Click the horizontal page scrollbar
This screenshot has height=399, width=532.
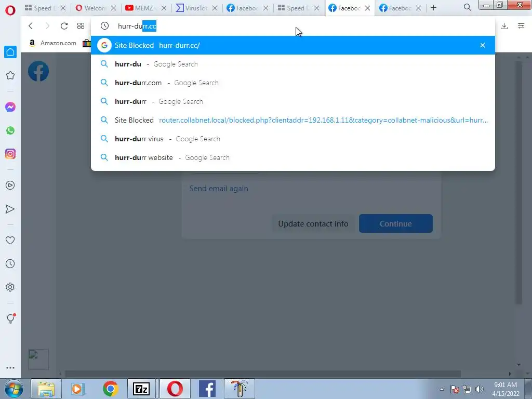[x=262, y=374]
